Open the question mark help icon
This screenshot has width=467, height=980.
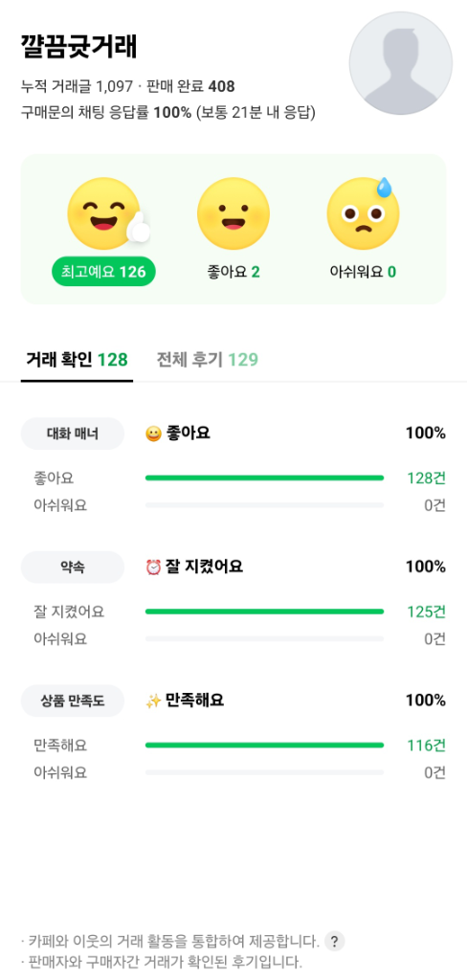click(x=335, y=941)
